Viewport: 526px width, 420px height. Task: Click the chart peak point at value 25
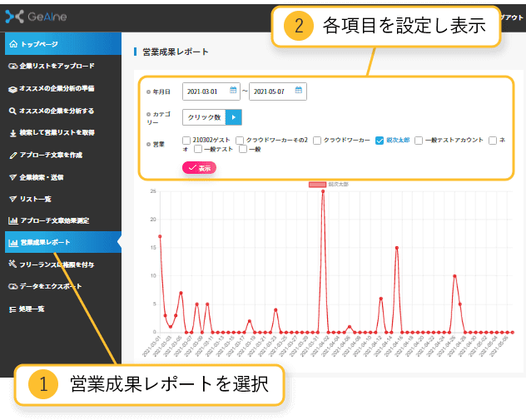click(x=323, y=191)
